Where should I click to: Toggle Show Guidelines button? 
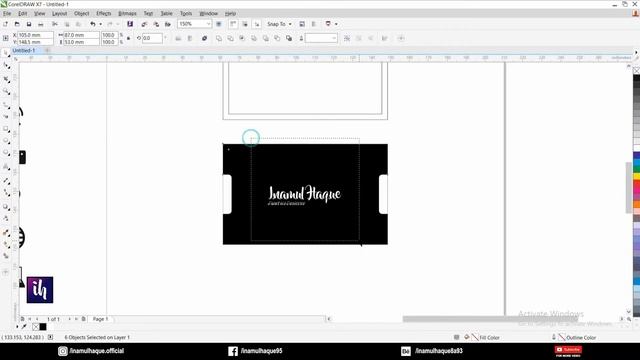(x=257, y=24)
